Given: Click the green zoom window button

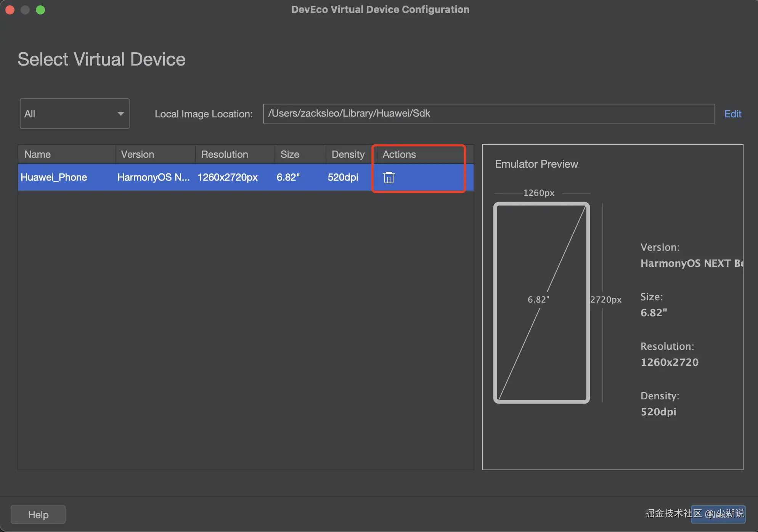Looking at the screenshot, I should [x=40, y=10].
